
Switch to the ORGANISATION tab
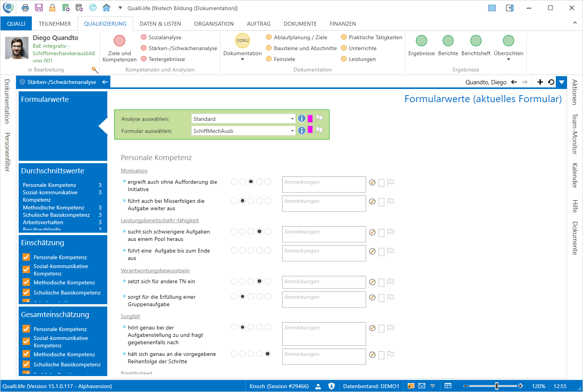214,24
